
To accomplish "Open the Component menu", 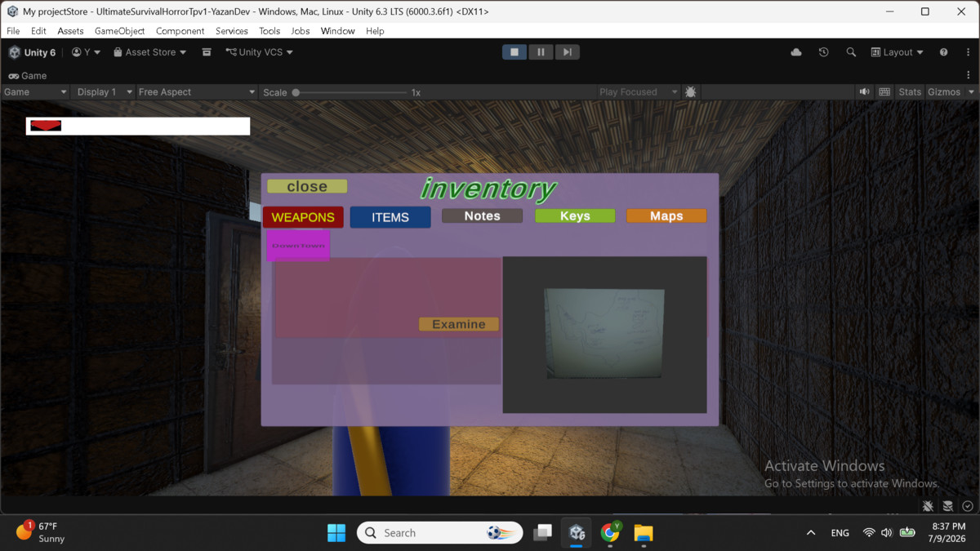I will (180, 31).
